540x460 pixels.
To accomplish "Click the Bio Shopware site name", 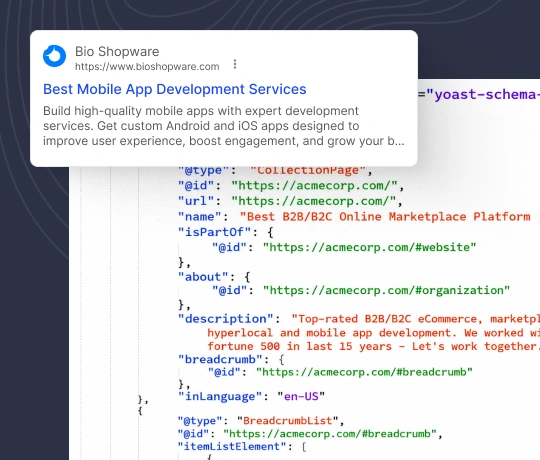I will click(x=117, y=52).
